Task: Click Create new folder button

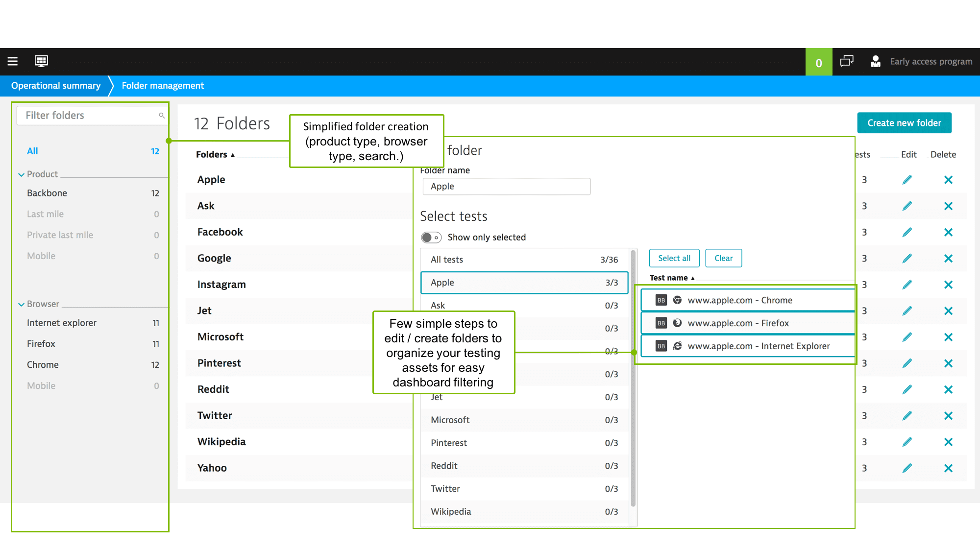Action: click(x=904, y=123)
